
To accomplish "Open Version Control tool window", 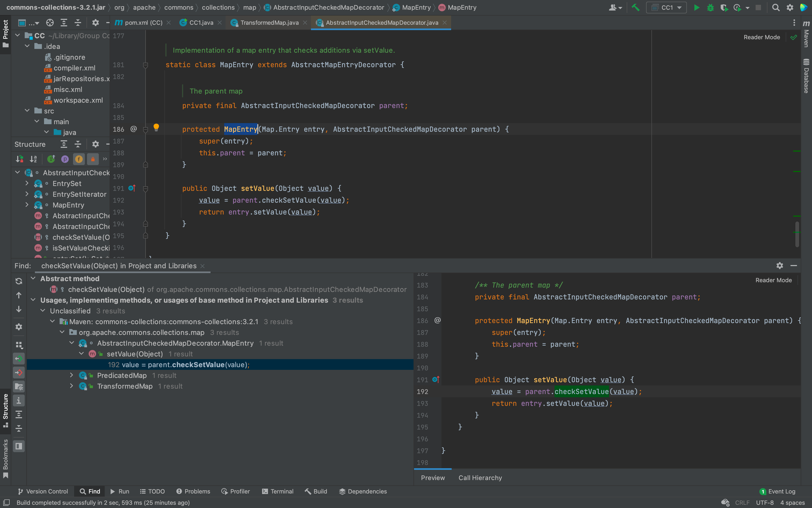I will click(43, 491).
